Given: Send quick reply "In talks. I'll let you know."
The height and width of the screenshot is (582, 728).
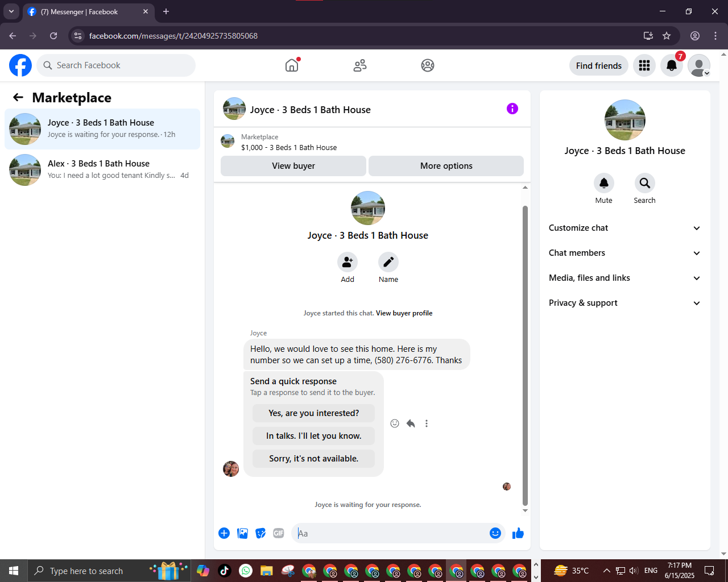Looking at the screenshot, I should (314, 436).
